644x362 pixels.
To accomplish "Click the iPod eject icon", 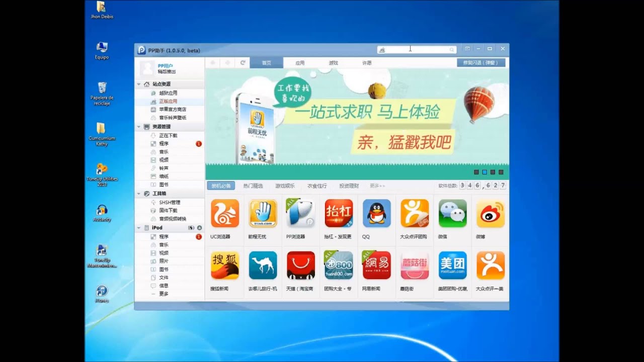I will [x=199, y=228].
